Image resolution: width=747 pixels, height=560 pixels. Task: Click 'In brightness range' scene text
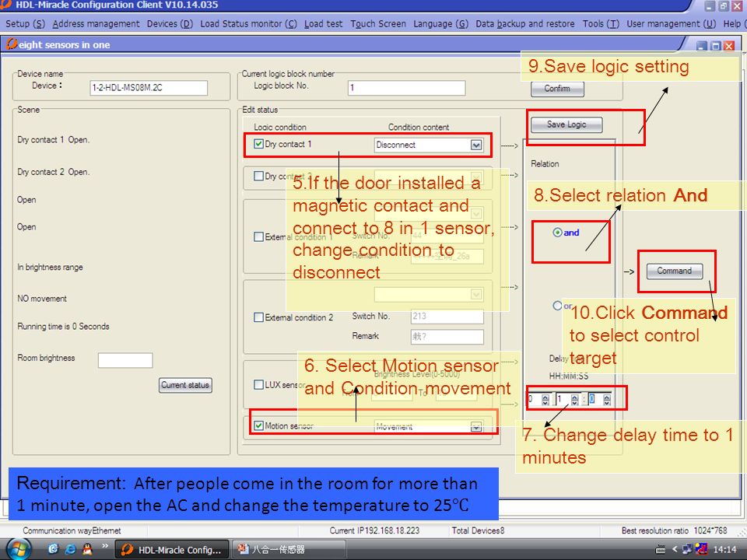coord(50,267)
